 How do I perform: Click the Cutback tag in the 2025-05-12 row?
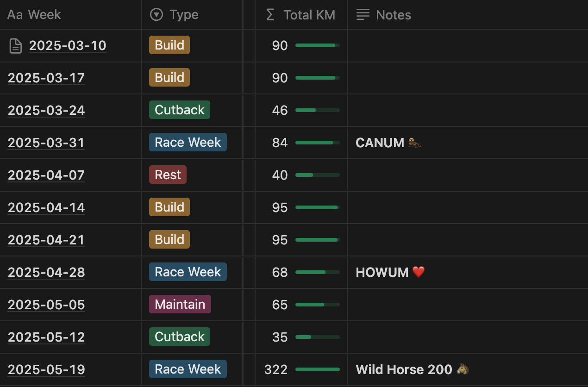(x=180, y=337)
